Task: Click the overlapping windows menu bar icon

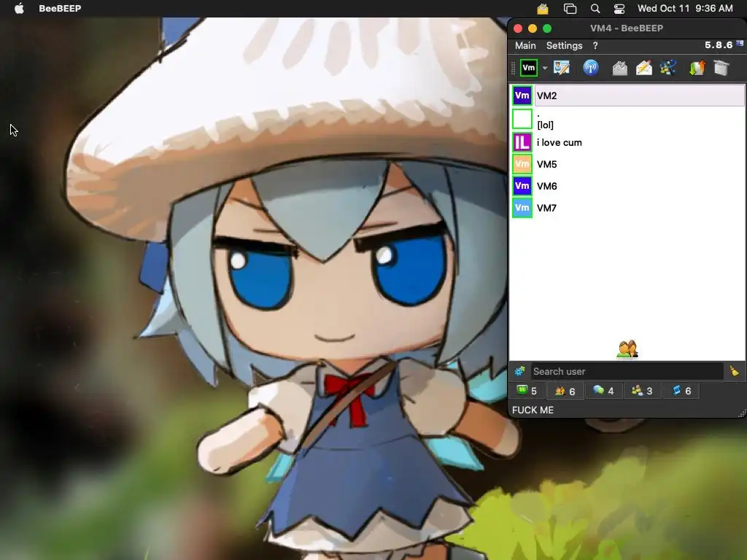Action: click(x=570, y=9)
